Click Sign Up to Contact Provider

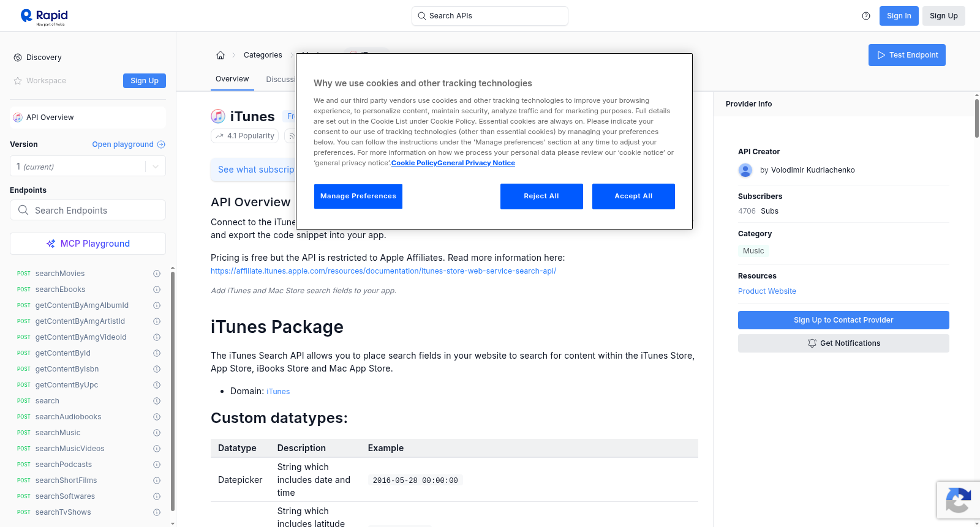(x=843, y=320)
